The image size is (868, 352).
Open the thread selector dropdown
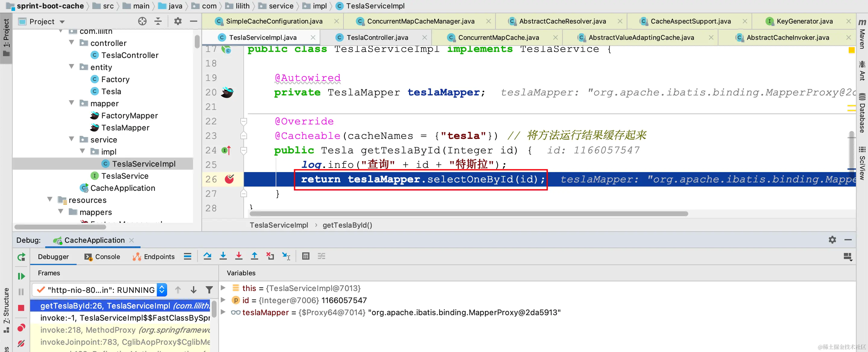162,290
